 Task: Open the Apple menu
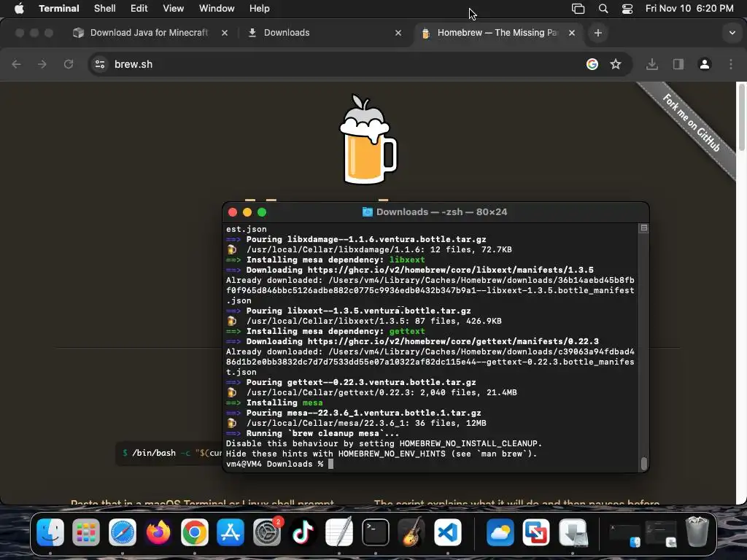tap(19, 8)
